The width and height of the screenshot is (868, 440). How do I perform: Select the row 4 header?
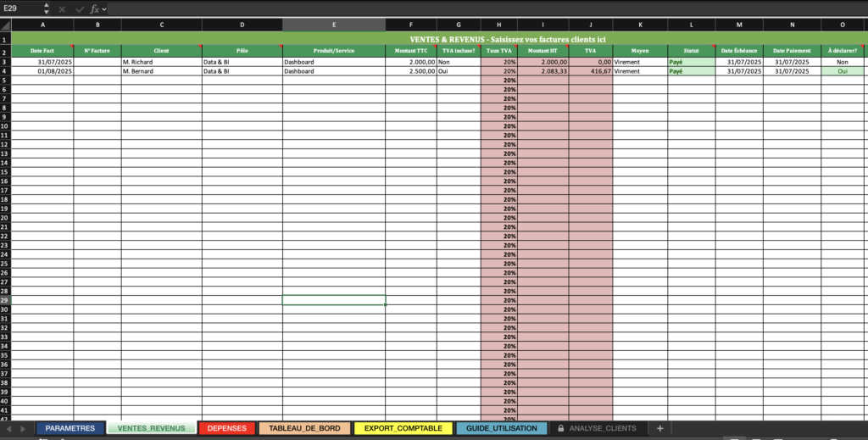[x=5, y=71]
